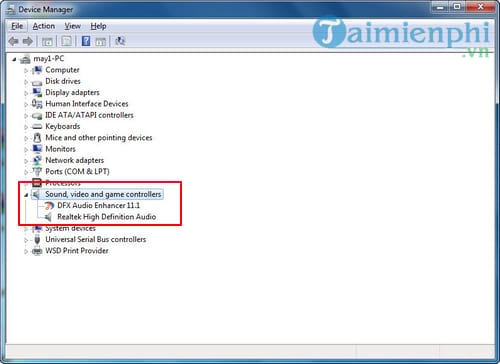This screenshot has width=500, height=364.
Task: Expand Mice and other pointing devices arrow
Action: click(26, 138)
